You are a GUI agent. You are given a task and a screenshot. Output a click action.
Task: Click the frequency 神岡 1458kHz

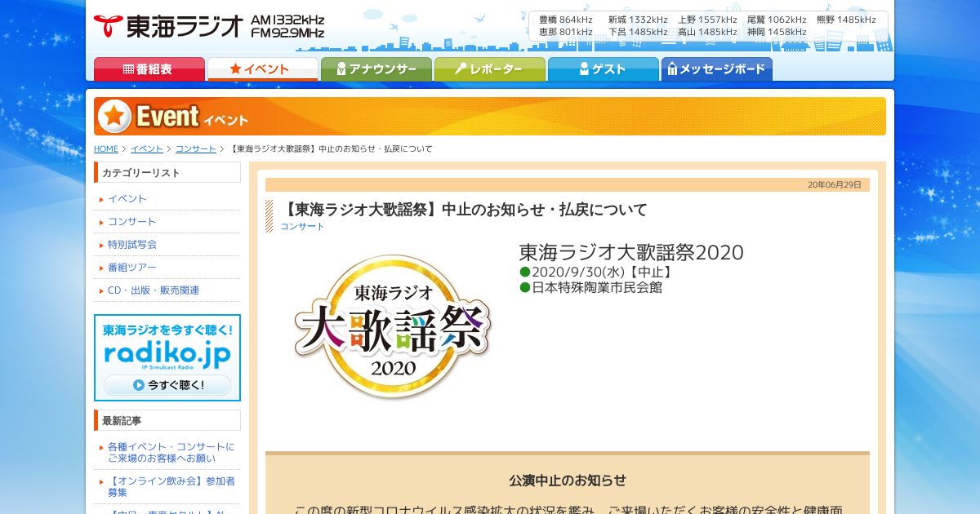tap(777, 33)
